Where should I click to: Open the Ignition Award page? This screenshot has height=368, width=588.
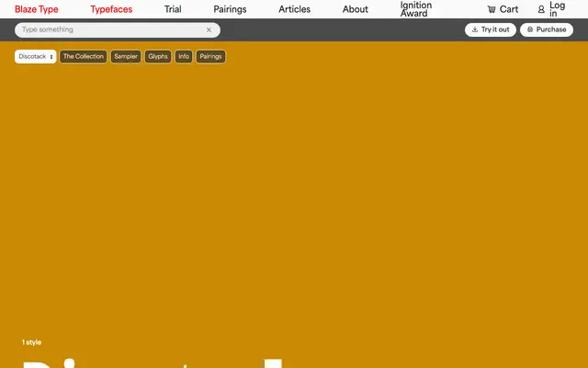click(416, 9)
